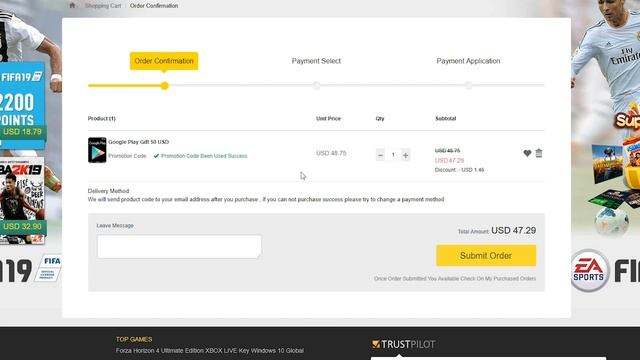Select the Payment Select step
Screen dimensions: 640x360
pyautogui.click(x=316, y=61)
